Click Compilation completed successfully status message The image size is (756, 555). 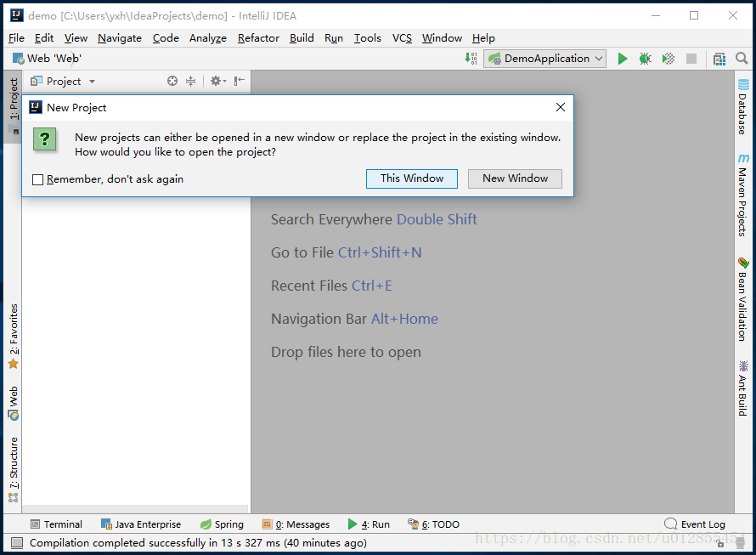[x=198, y=543]
